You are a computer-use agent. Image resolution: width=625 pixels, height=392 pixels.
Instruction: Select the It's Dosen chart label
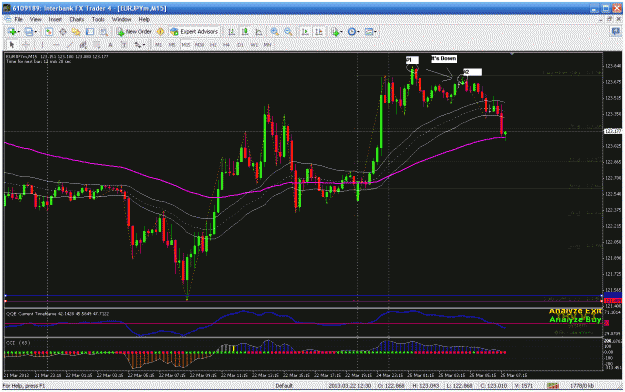tap(444, 59)
